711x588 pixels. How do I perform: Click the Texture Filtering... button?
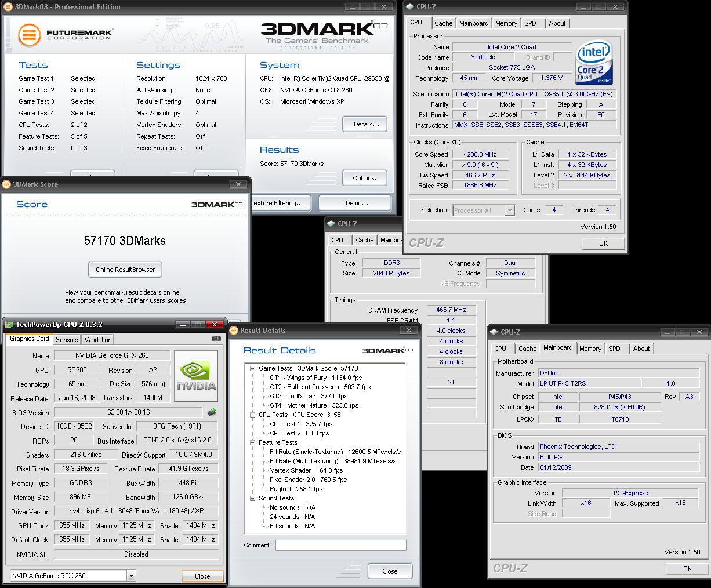click(280, 203)
